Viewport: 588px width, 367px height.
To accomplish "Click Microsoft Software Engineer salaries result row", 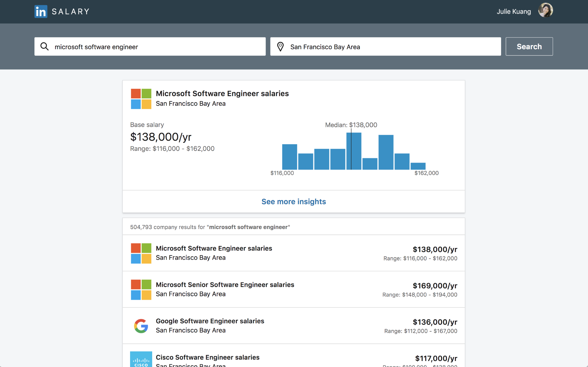I will pyautogui.click(x=294, y=253).
